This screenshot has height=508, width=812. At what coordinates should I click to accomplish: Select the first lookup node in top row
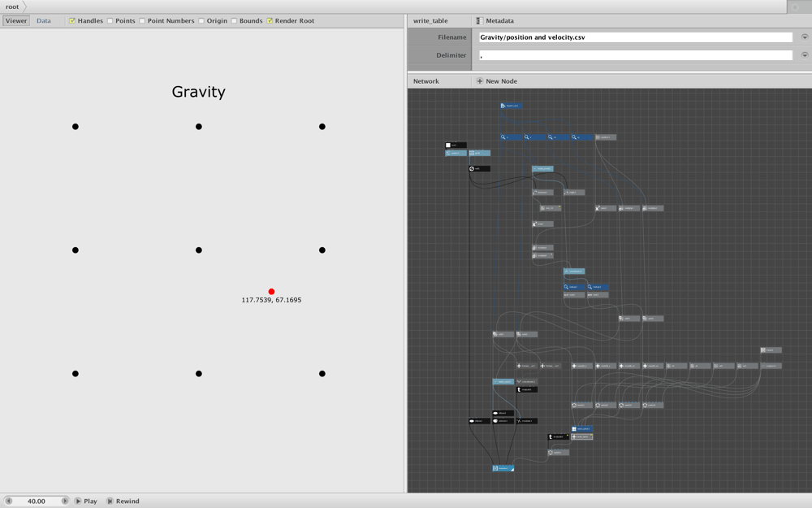click(511, 137)
